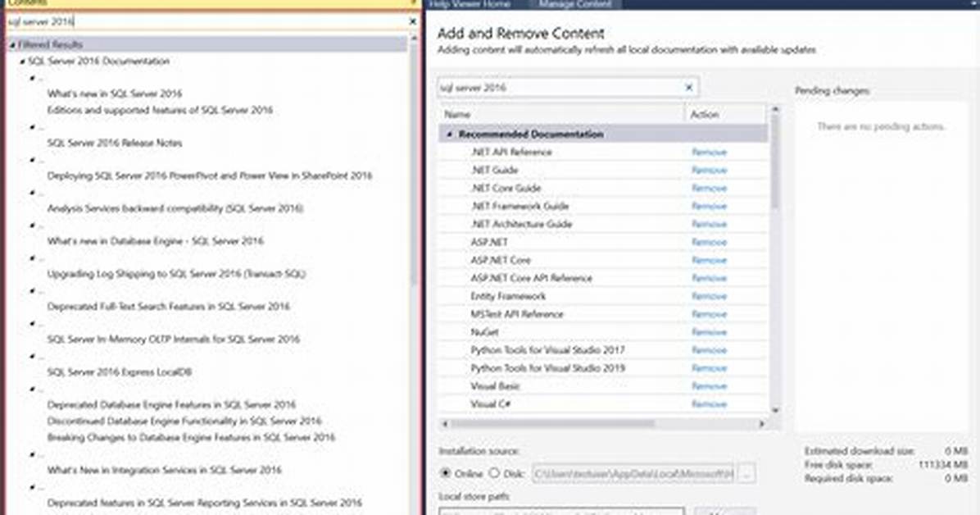Open Breaking Changes to Database Engine Features
The height and width of the screenshot is (515, 980).
pos(191,437)
